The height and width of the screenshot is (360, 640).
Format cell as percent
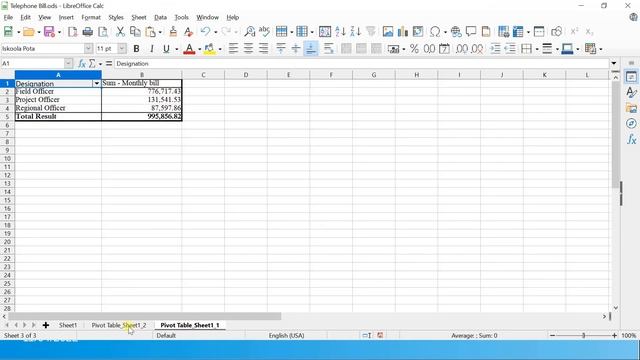[414, 49]
